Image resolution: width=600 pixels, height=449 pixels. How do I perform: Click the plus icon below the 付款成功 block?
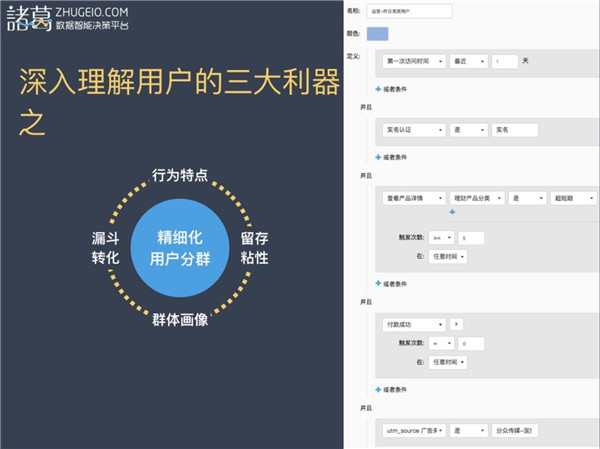[x=377, y=389]
